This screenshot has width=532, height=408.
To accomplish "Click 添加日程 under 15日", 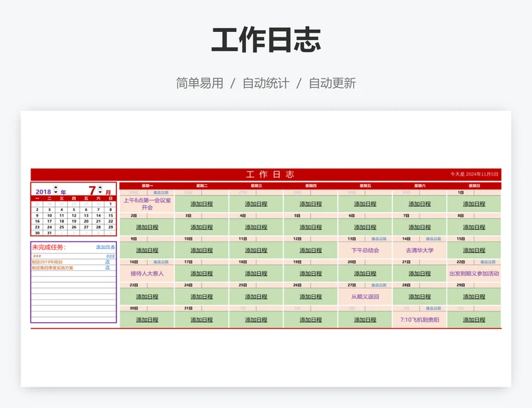I will point(474,250).
